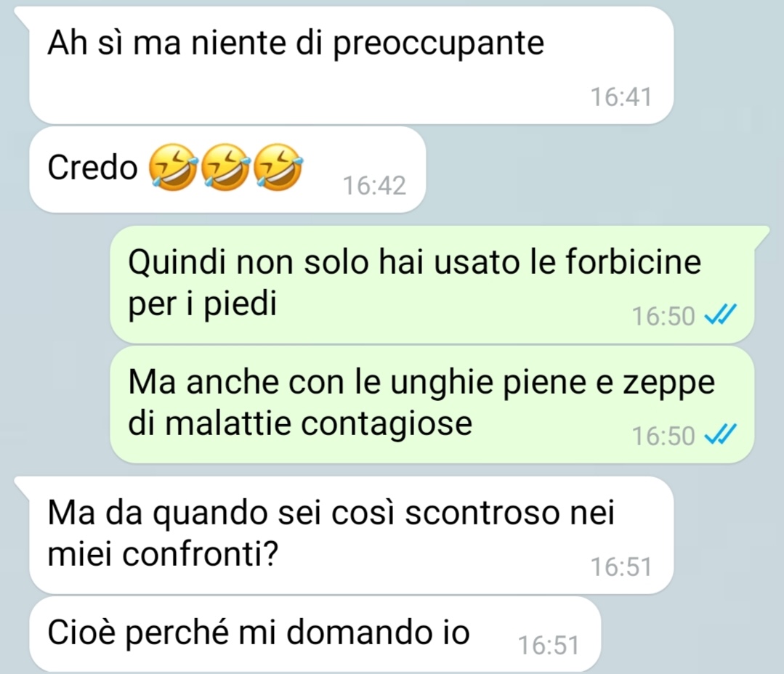The height and width of the screenshot is (674, 784).
Task: Select message 'Quindi non solo hai usato le forbicine'
Action: pos(432,284)
